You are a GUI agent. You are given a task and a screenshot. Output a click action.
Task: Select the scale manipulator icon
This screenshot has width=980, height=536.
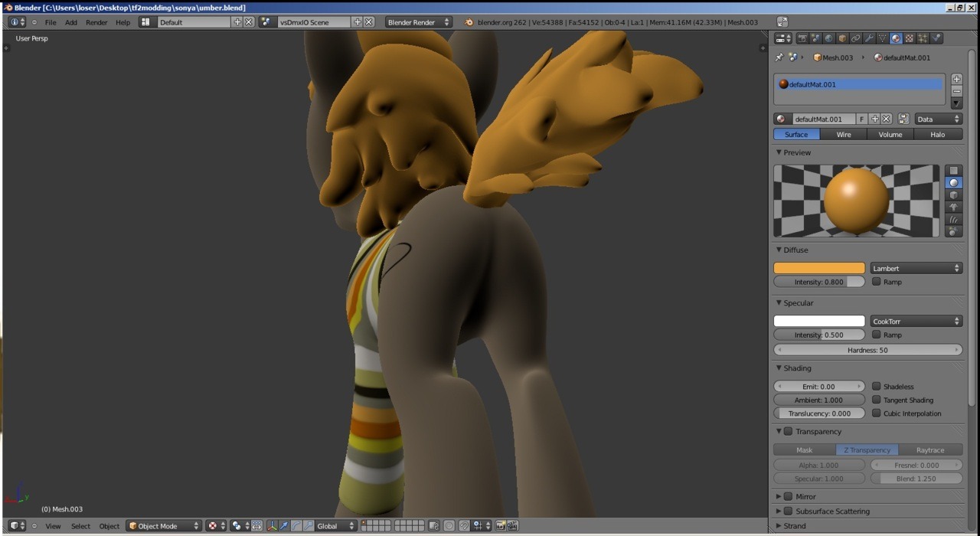(x=309, y=526)
